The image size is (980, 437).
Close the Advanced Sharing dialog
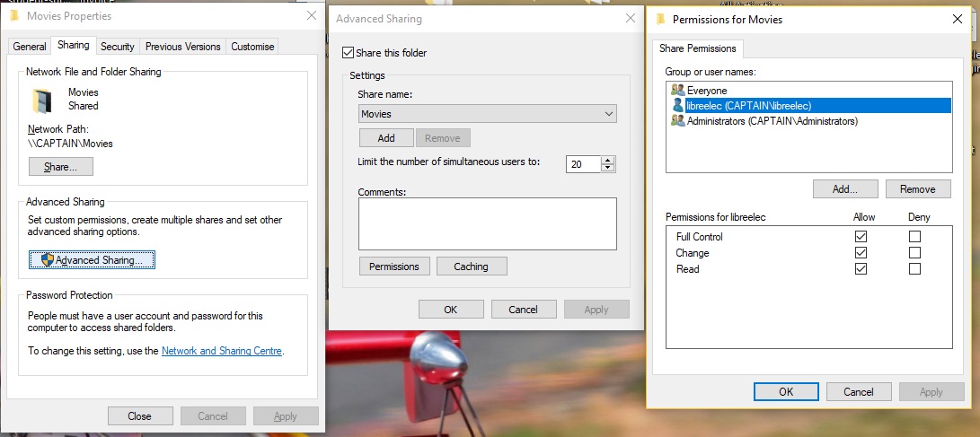coord(631,18)
